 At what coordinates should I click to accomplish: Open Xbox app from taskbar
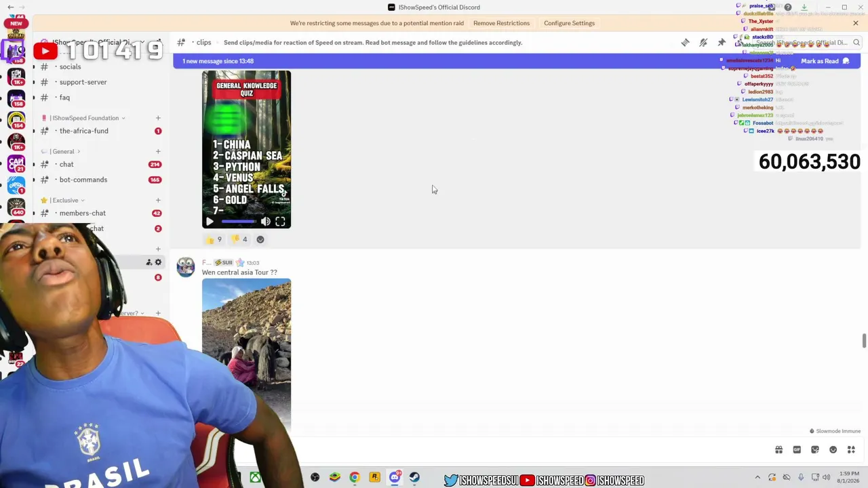(x=256, y=478)
